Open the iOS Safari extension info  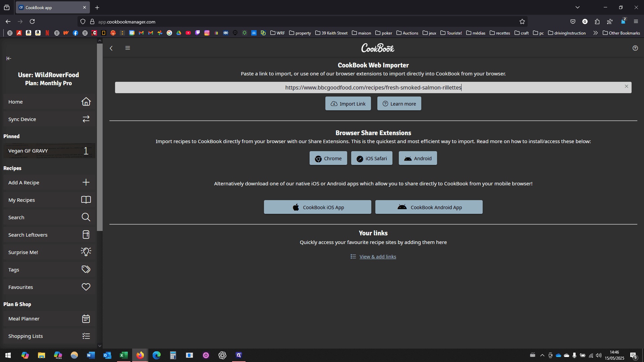point(372,158)
